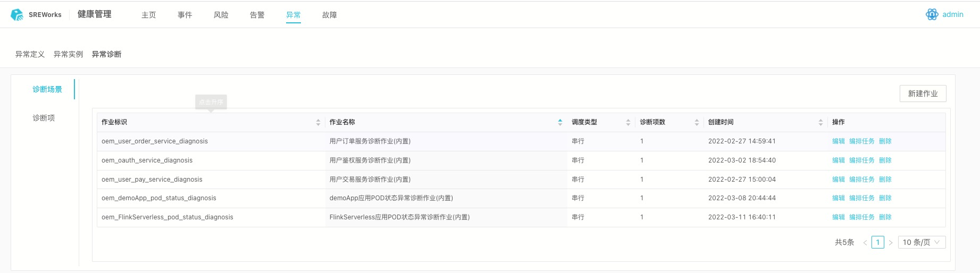Open the admin user avatar icon

click(x=932, y=15)
